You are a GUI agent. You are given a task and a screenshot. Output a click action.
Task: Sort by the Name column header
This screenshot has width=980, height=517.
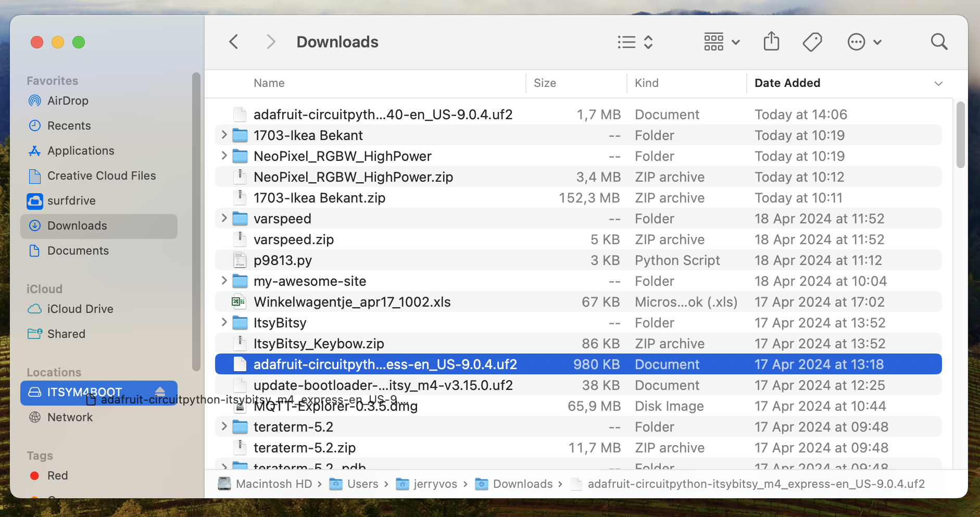(x=269, y=83)
